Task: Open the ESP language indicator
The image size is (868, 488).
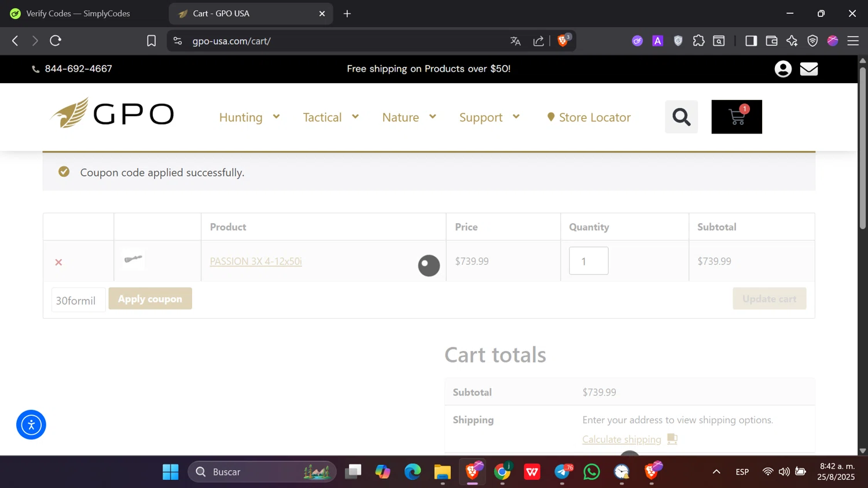Action: tap(742, 472)
